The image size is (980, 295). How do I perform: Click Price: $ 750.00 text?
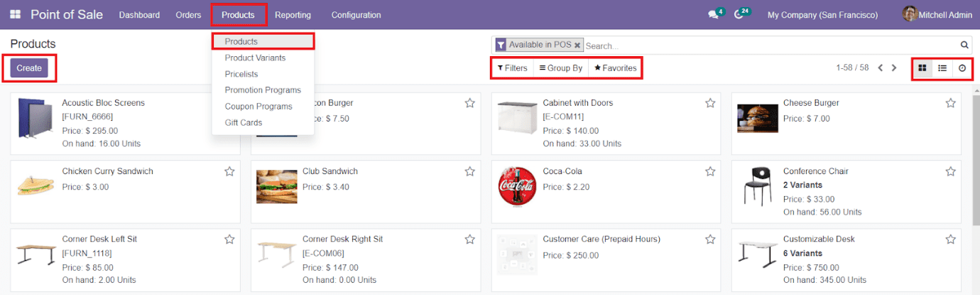click(811, 268)
